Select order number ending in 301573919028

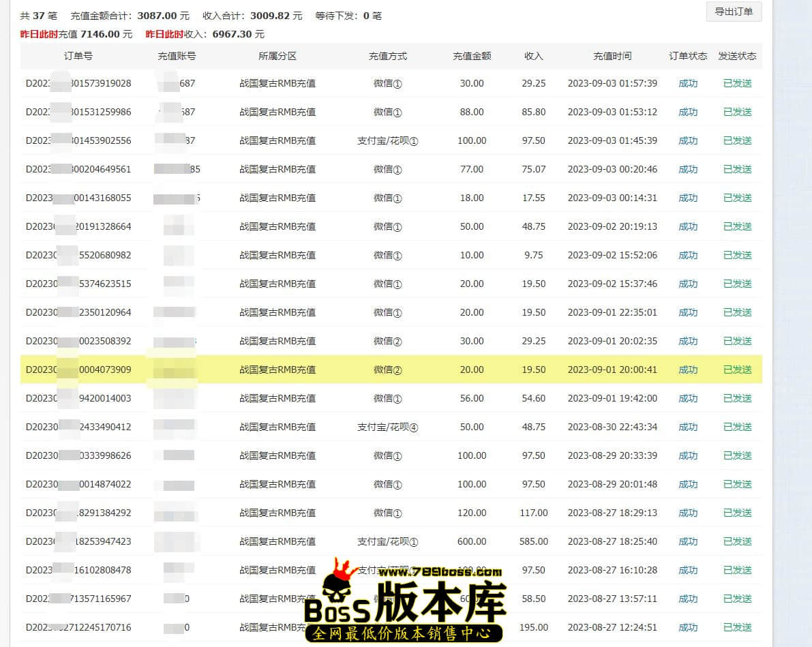[78, 83]
